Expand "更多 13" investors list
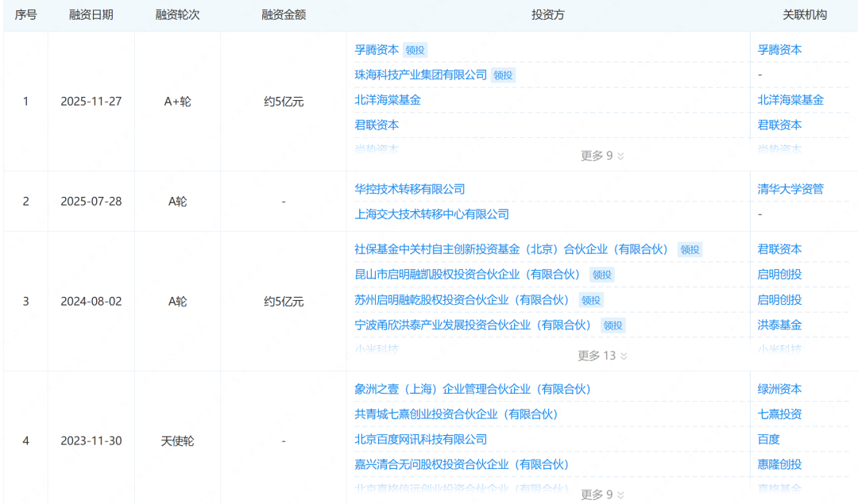Screen dimensions: 858x504 coord(602,356)
